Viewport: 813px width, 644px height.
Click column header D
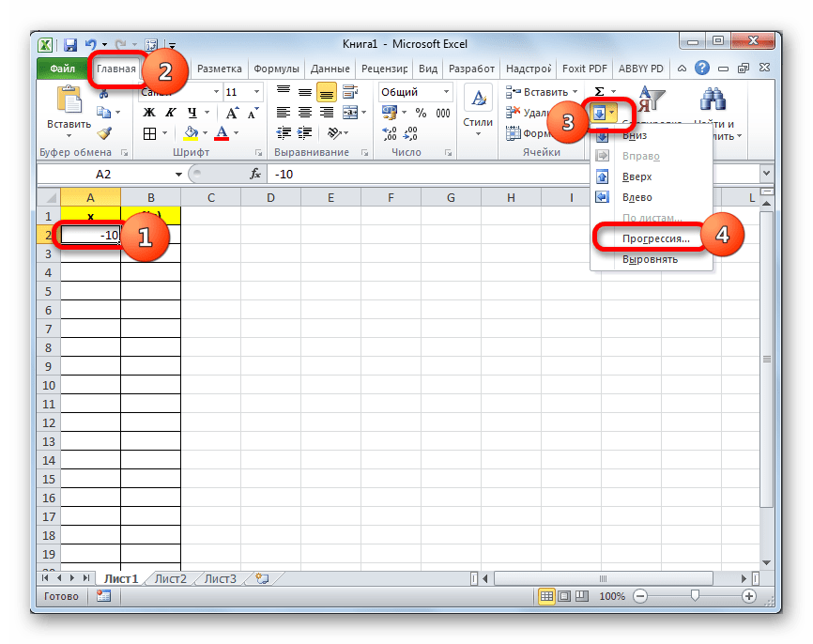(270, 197)
